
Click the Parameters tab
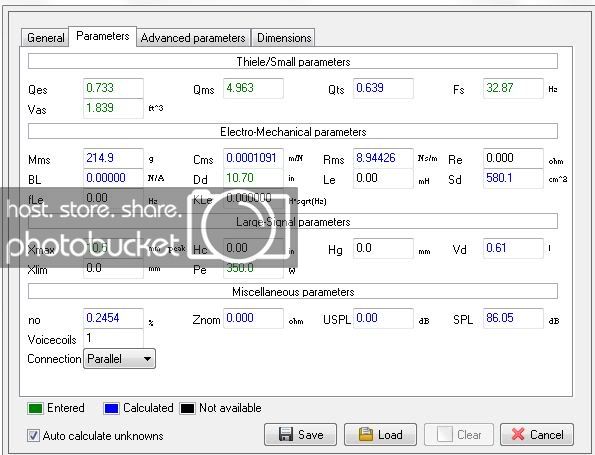coord(102,36)
